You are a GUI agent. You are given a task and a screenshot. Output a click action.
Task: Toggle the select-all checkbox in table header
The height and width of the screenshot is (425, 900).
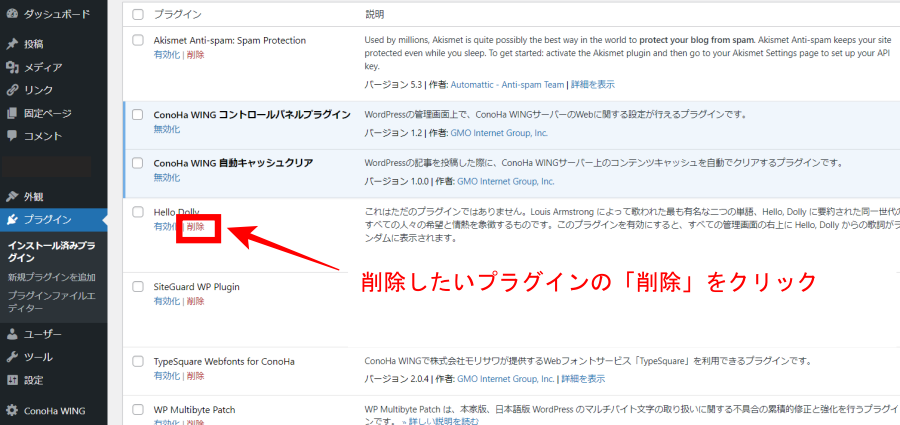138,14
